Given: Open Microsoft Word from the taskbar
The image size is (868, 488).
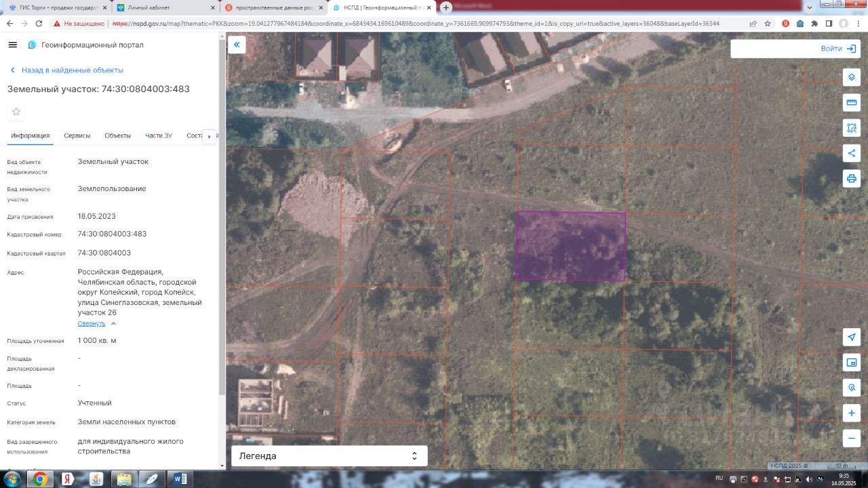Looking at the screenshot, I should tap(180, 479).
